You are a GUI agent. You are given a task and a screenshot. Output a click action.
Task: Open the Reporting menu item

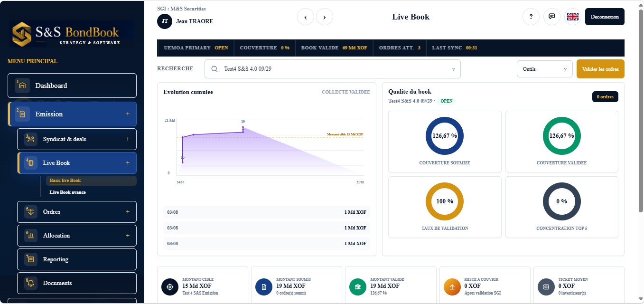point(77,259)
